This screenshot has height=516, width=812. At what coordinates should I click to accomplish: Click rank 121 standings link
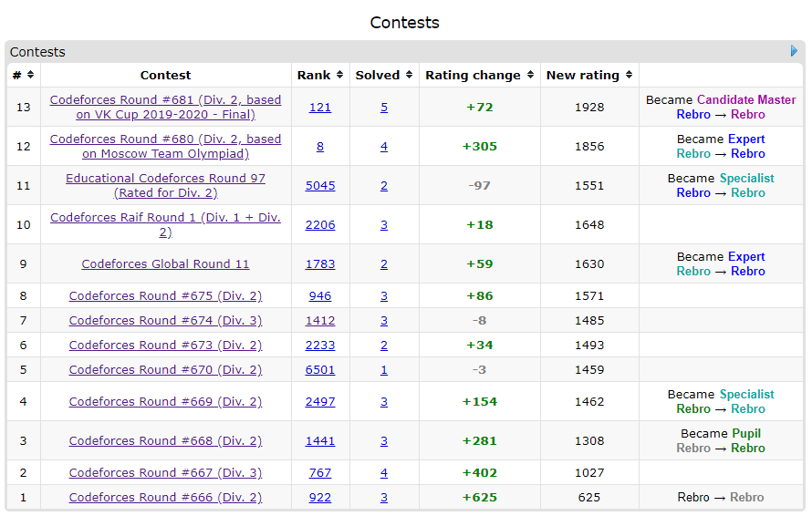320,108
